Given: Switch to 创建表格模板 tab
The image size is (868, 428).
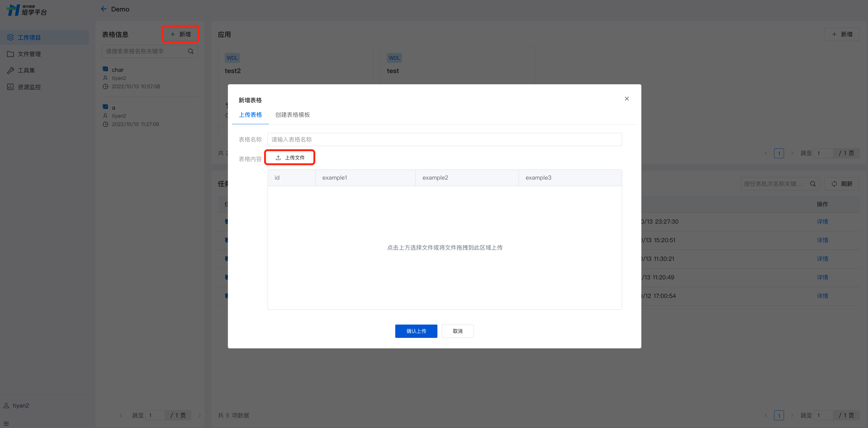Looking at the screenshot, I should coord(292,115).
